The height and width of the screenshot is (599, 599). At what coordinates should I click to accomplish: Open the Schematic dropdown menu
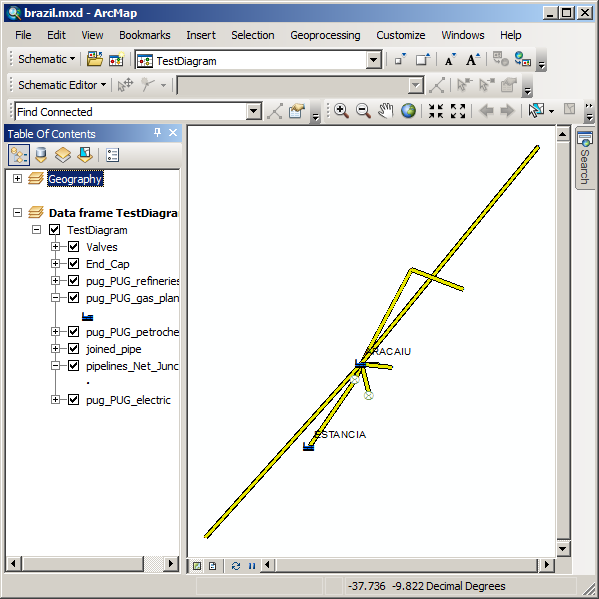coord(47,59)
